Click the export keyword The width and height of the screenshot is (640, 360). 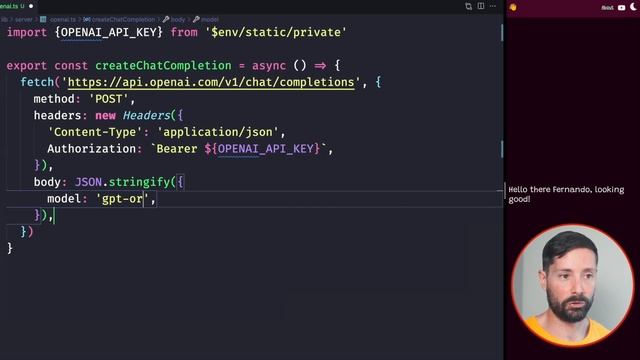27,66
